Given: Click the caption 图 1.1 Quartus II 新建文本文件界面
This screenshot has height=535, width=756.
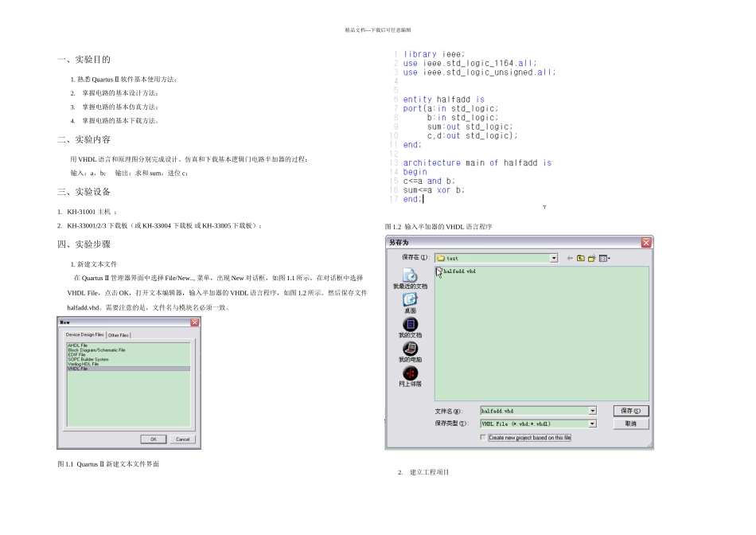Looking at the screenshot, I should [x=108, y=464].
